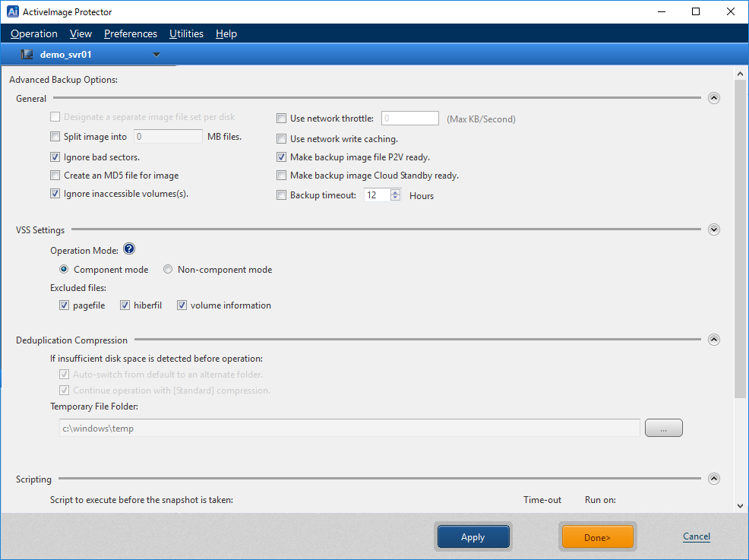The image size is (749, 560).
Task: Enable the Backup timeout checkbox
Action: coord(281,195)
